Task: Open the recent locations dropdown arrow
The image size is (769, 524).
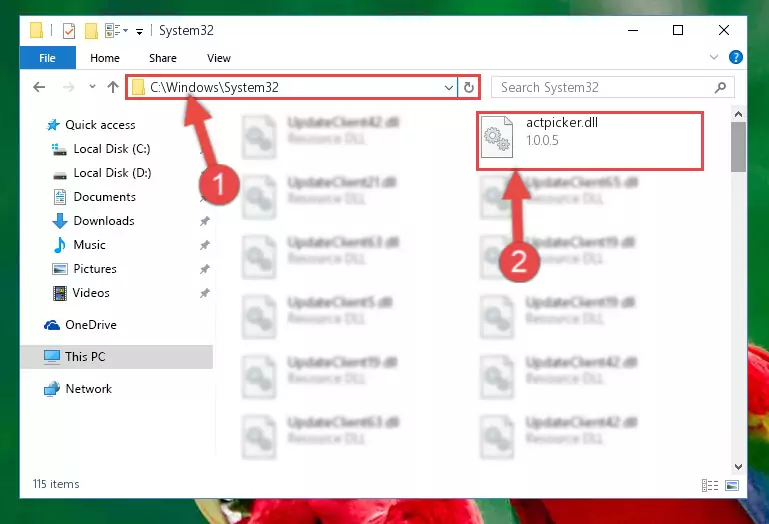Action: [x=92, y=87]
